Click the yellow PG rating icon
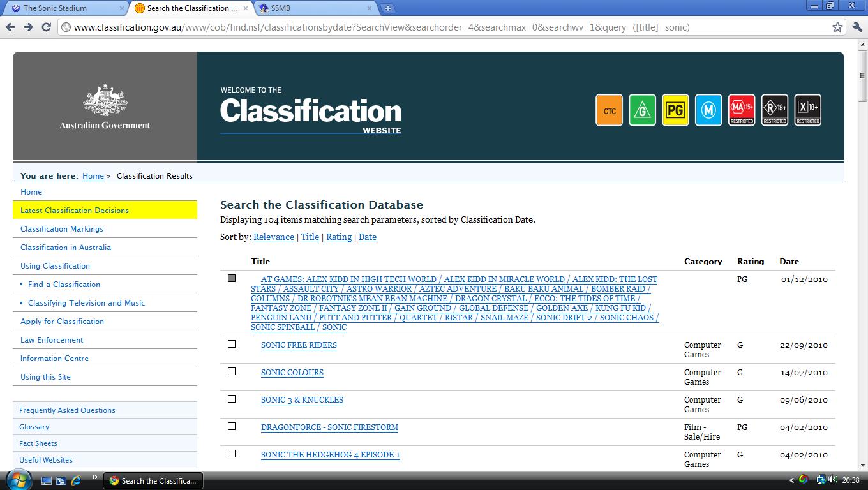 (675, 110)
